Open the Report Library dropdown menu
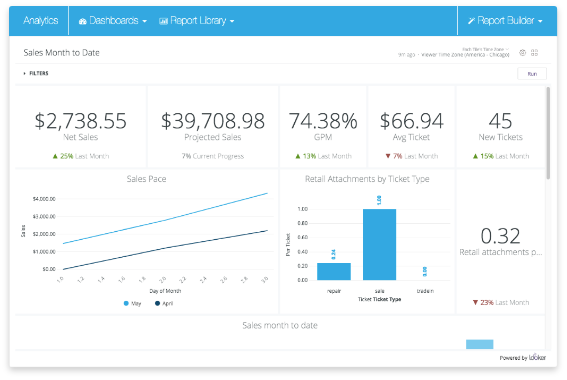This screenshot has height=380, width=567. pos(197,21)
